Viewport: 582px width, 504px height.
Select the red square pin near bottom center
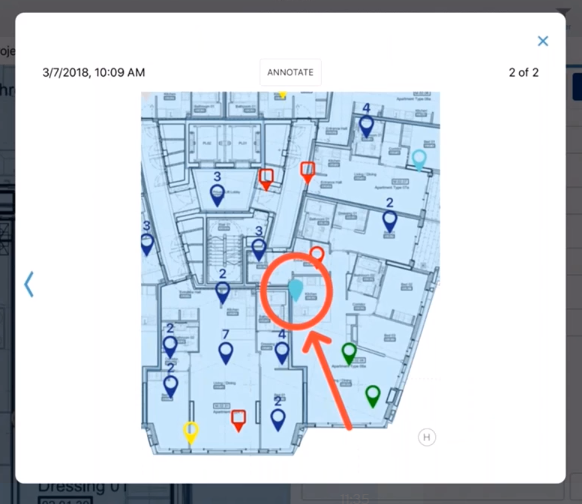coord(238,421)
